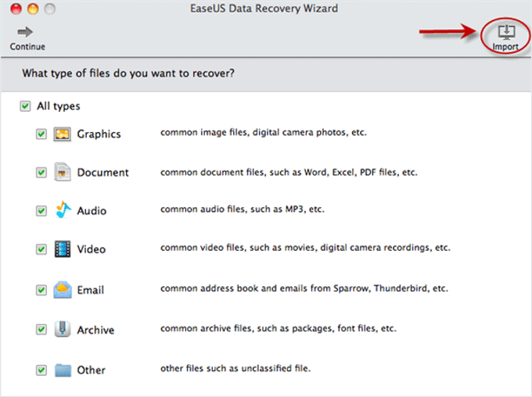
Task: Toggle the Graphics checkbox
Action: click(41, 134)
